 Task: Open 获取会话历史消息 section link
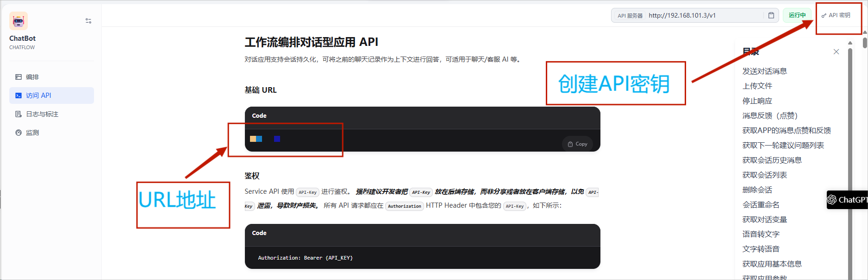772,160
